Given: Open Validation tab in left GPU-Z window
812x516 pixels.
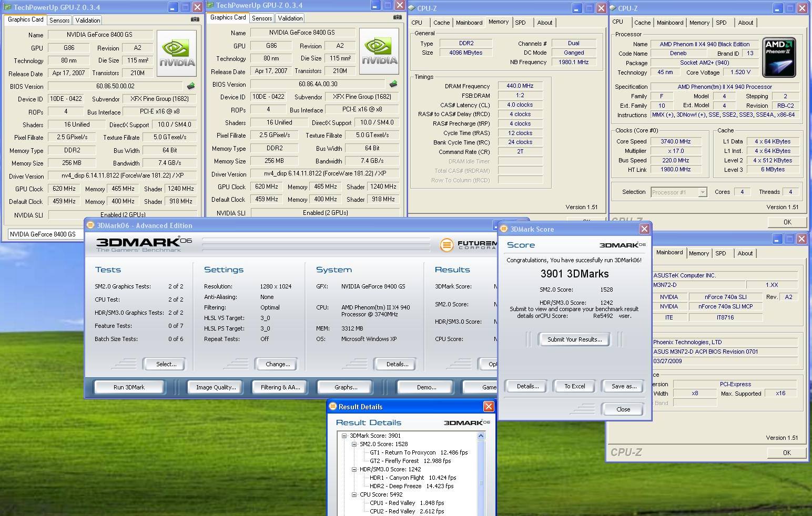Looking at the screenshot, I should pos(88,20).
